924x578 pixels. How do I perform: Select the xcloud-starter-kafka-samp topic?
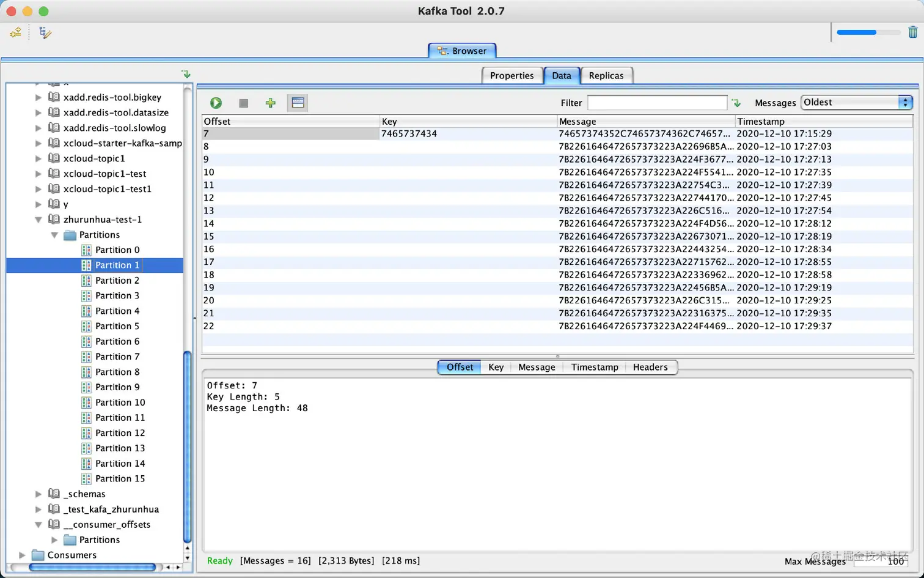click(x=122, y=143)
